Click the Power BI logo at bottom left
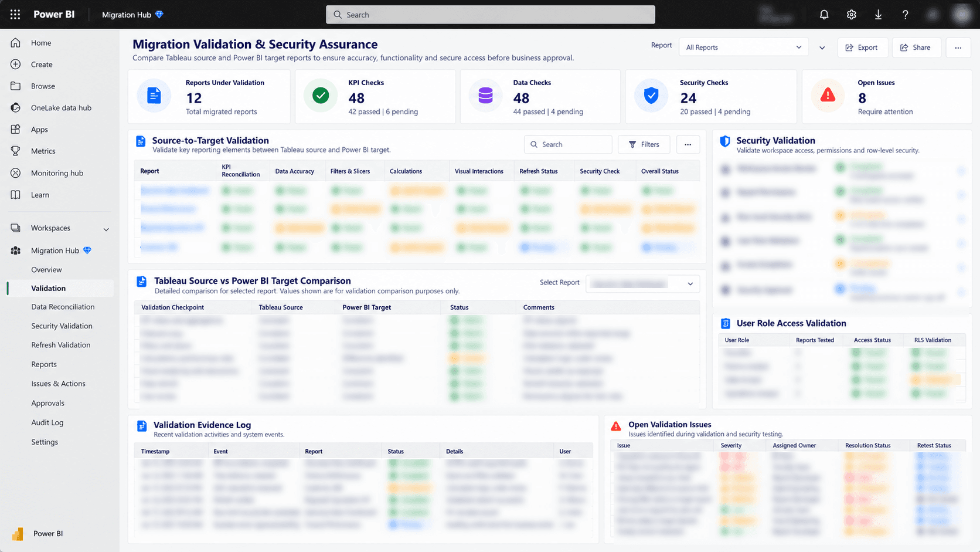 (18, 534)
